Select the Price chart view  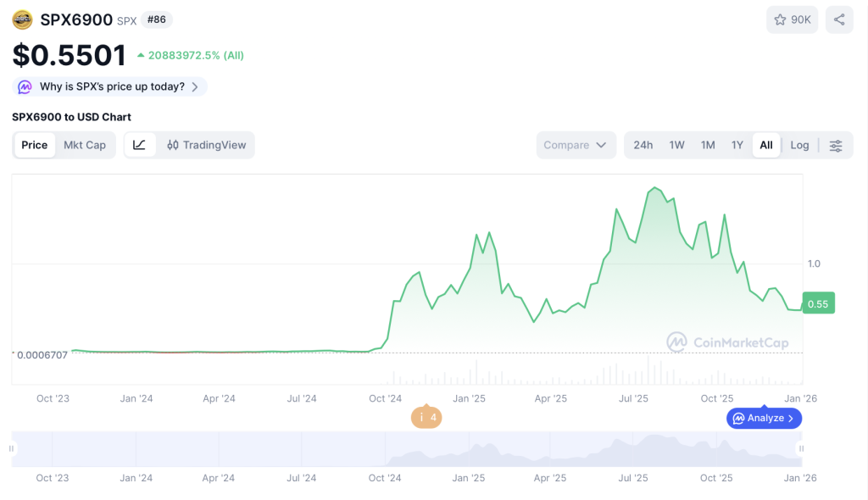35,145
